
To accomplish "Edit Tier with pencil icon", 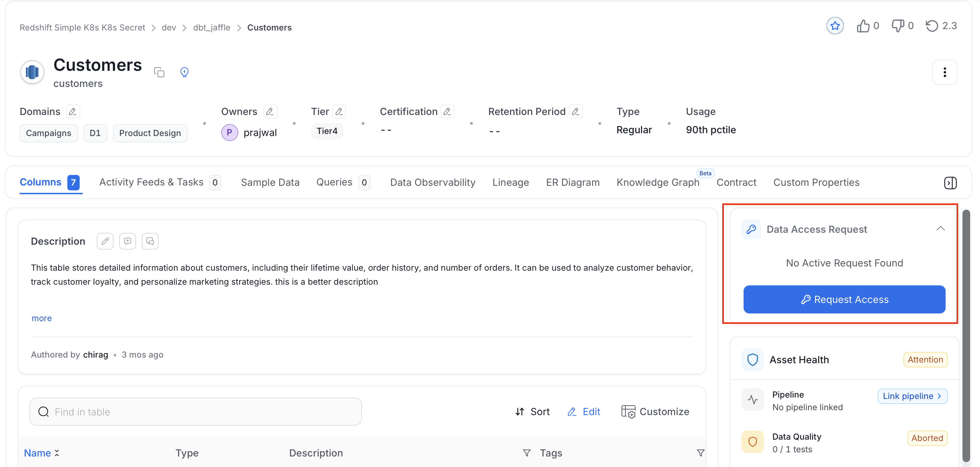I will click(339, 111).
